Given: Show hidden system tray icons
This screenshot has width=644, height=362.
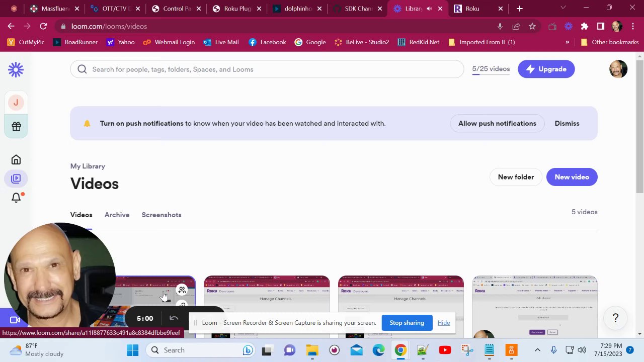Looking at the screenshot, I should click(537, 350).
